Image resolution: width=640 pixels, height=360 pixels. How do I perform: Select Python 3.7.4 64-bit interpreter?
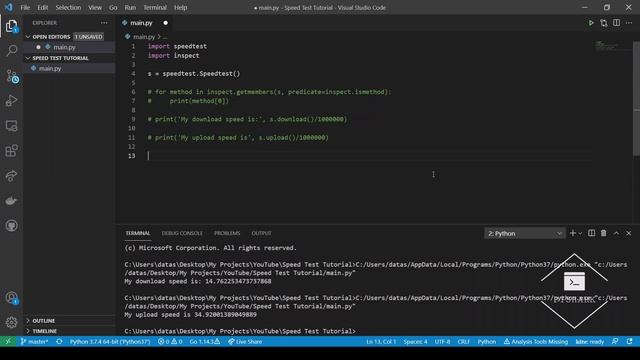[110, 342]
